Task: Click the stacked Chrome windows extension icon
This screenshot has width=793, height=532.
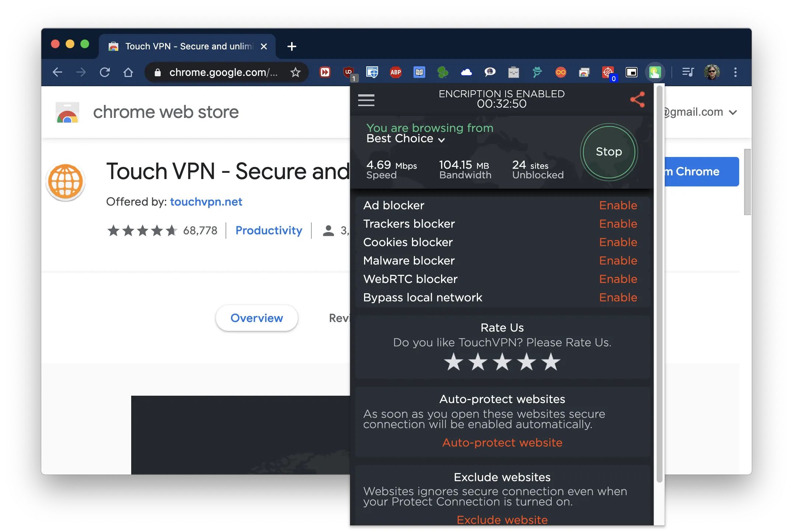Action: pyautogui.click(x=584, y=72)
